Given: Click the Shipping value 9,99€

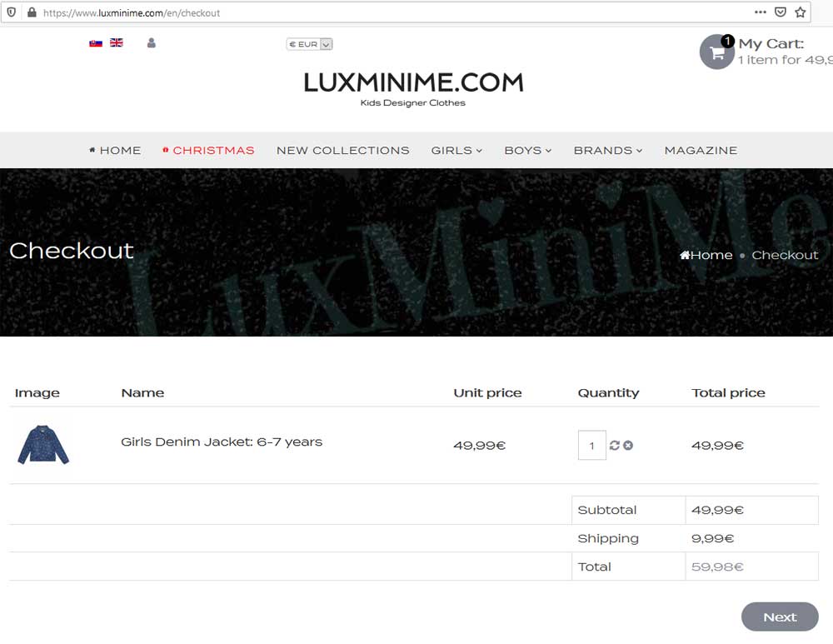Looking at the screenshot, I should pos(712,539).
